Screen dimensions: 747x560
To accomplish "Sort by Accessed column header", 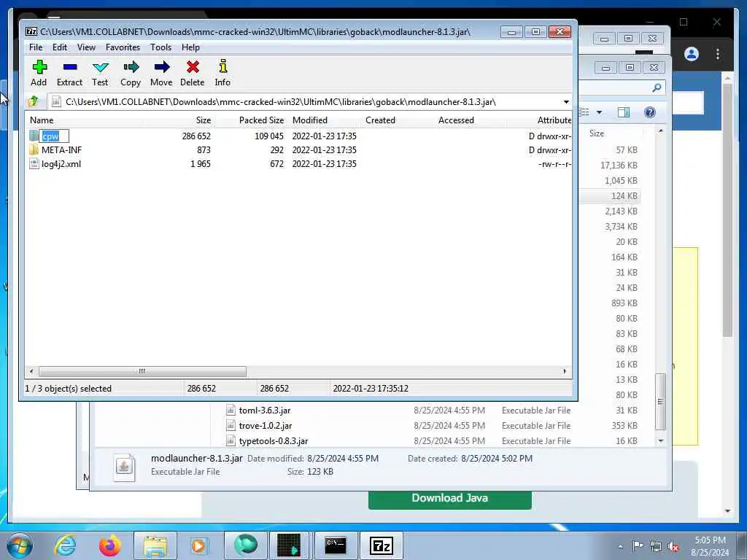I will [x=471, y=120].
